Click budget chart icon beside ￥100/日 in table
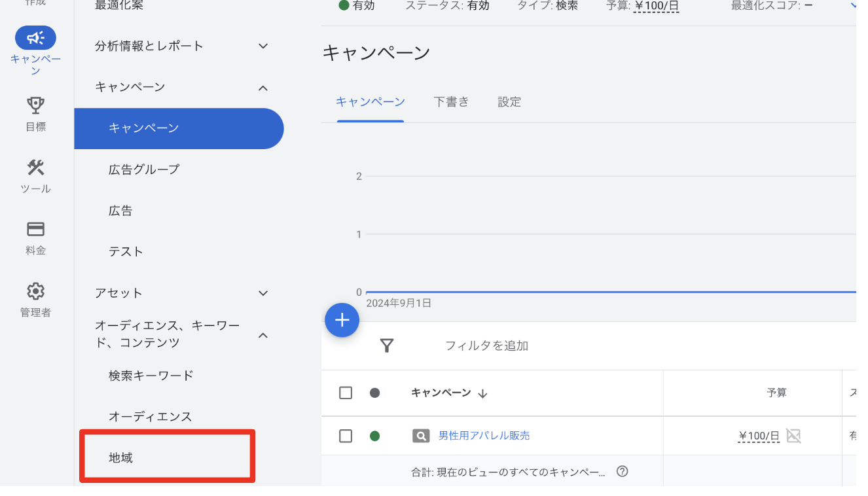 coord(793,436)
